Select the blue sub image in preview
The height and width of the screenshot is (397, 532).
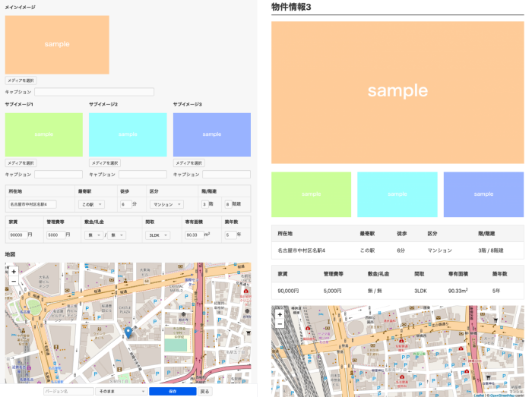pos(483,194)
